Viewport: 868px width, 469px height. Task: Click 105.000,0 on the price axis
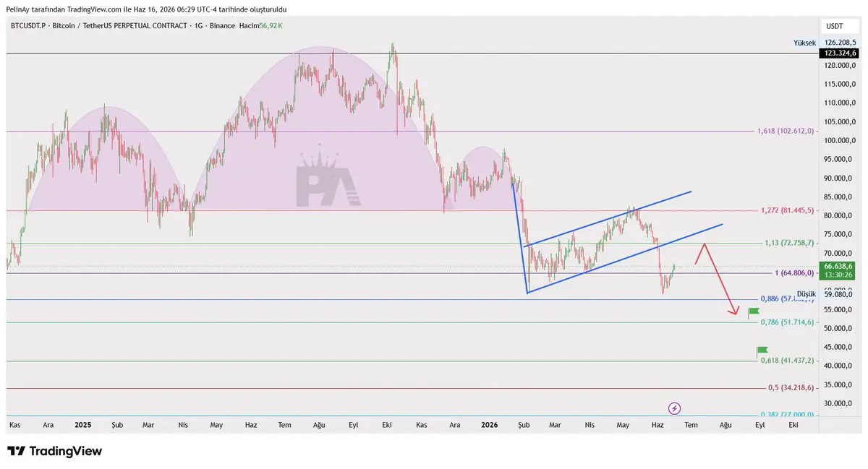[841, 121]
